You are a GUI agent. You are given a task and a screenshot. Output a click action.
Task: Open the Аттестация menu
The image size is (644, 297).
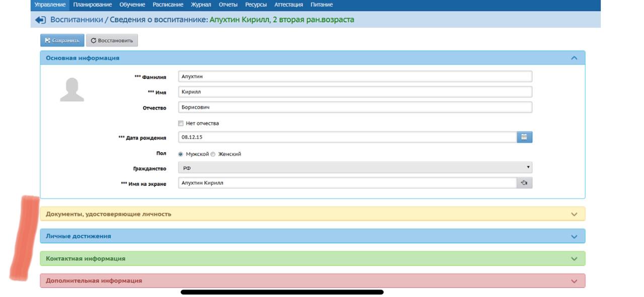click(x=289, y=5)
